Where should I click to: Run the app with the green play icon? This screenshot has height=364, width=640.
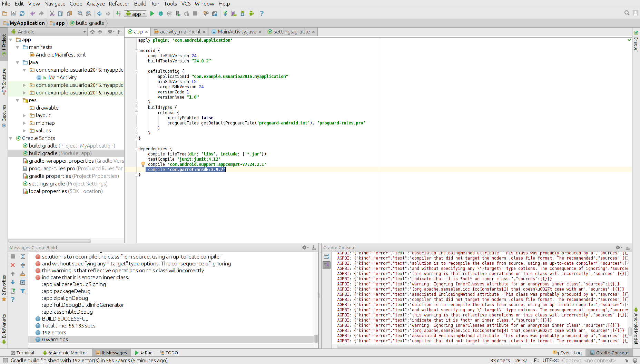coord(152,13)
